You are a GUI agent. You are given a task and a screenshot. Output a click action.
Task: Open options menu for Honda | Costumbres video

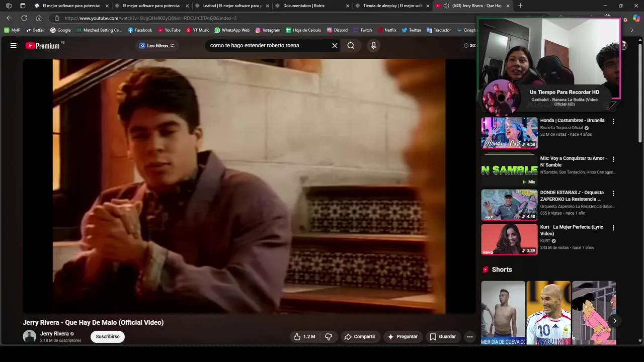pos(613,121)
